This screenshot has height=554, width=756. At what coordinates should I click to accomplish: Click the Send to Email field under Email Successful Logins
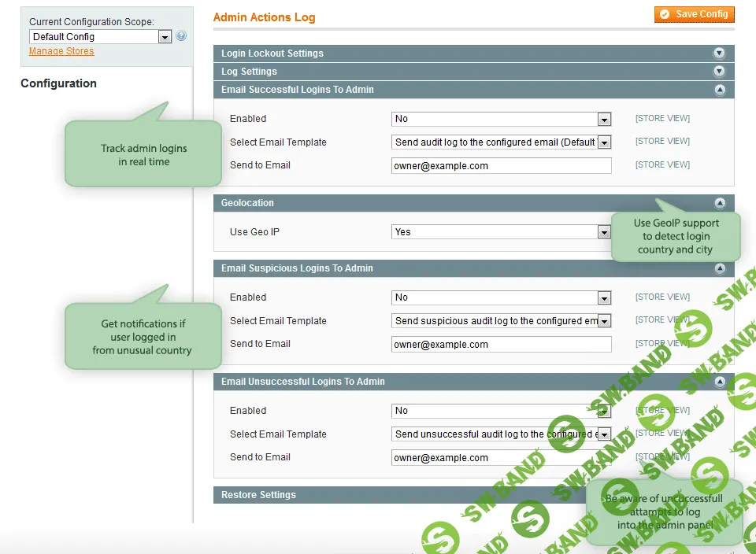click(x=502, y=165)
